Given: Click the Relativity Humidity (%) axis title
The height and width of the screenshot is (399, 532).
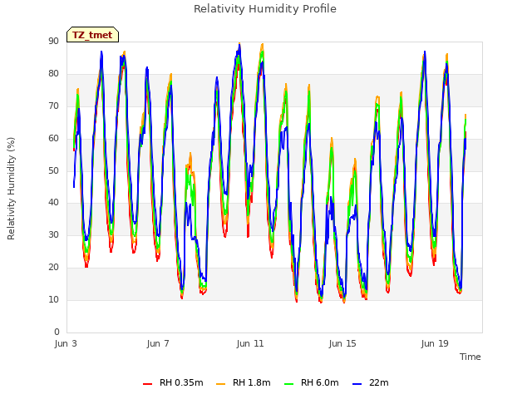Looking at the screenshot, I should [x=11, y=189].
